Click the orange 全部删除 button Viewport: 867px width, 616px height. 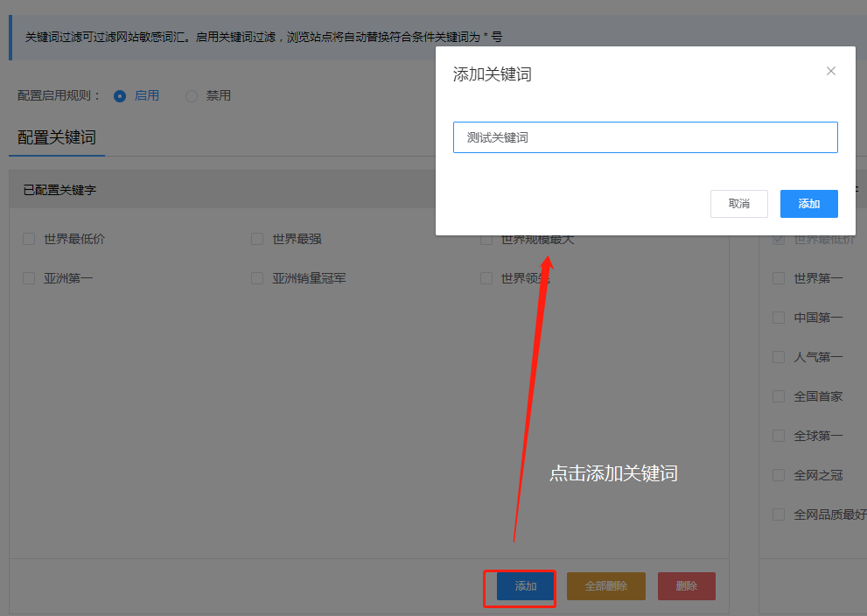click(605, 586)
